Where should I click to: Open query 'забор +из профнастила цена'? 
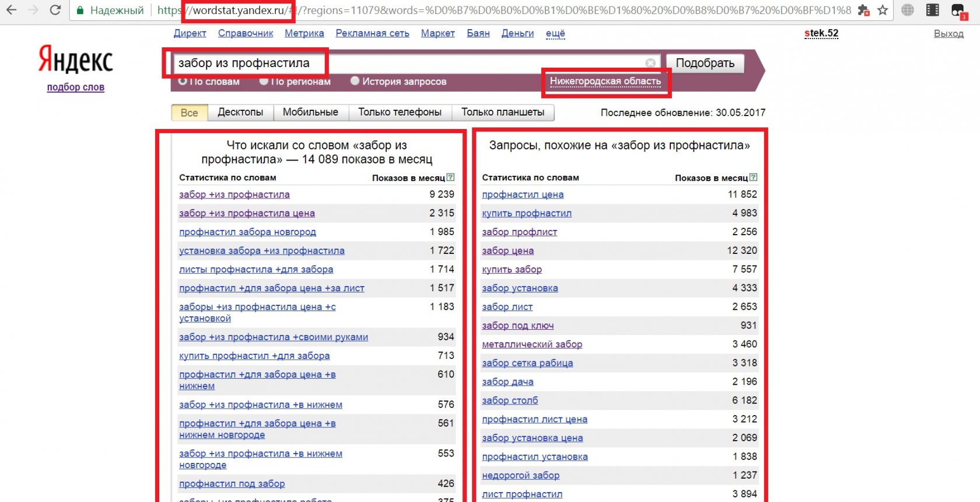click(247, 213)
